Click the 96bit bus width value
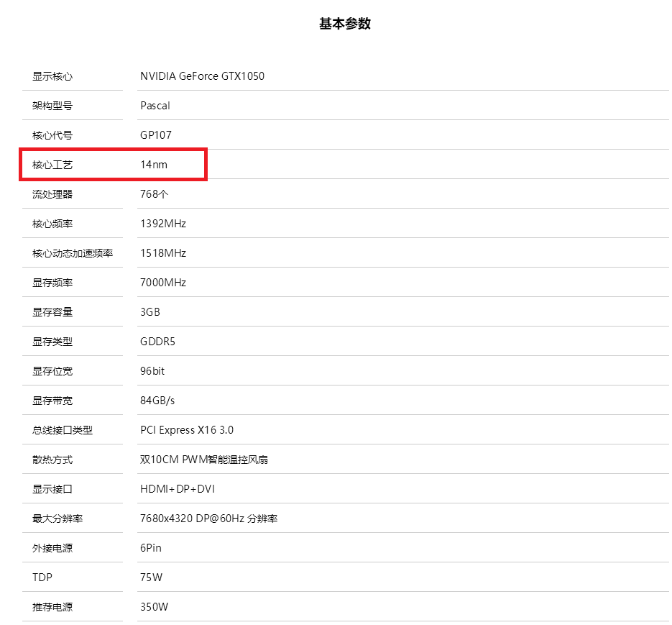 (x=152, y=372)
